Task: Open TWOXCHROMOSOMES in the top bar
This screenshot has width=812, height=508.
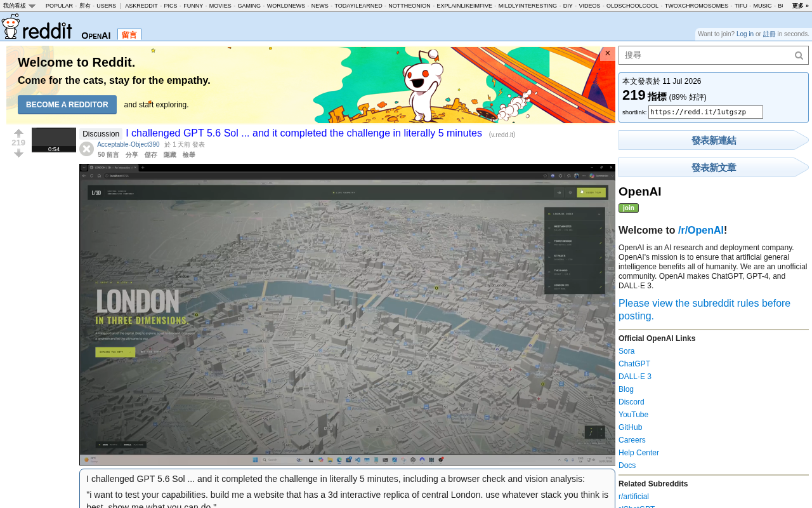Action: [x=697, y=6]
